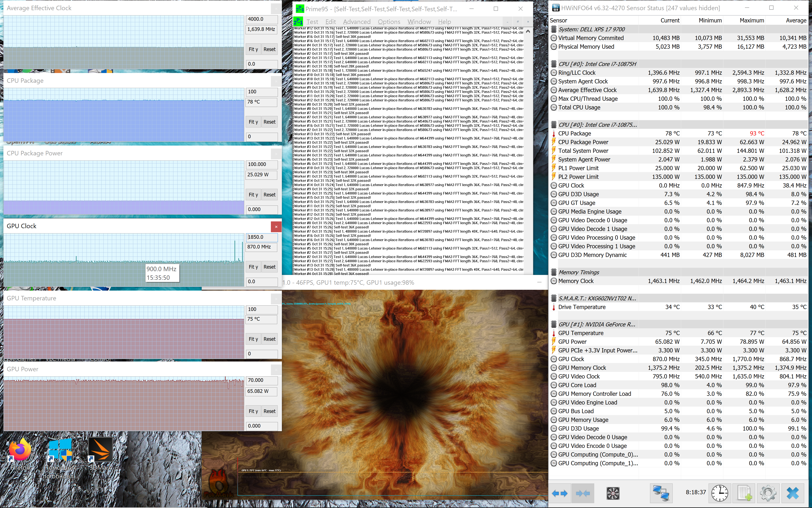
Task: Click the HWiNFO network computers icon
Action: pos(661,493)
